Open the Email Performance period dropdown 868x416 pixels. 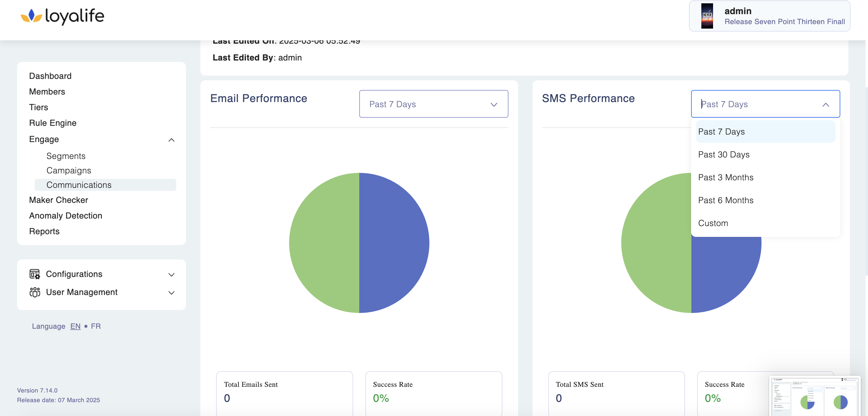tap(433, 104)
